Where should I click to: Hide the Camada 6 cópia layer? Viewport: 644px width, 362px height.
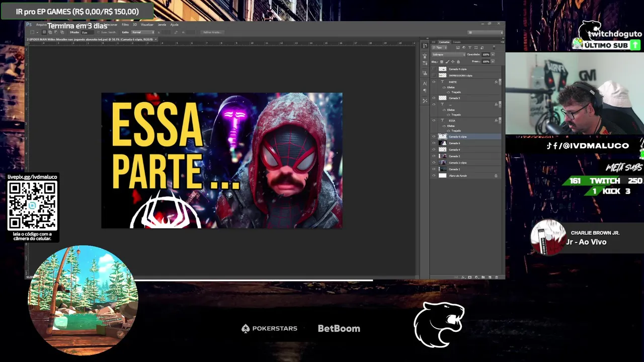434,137
